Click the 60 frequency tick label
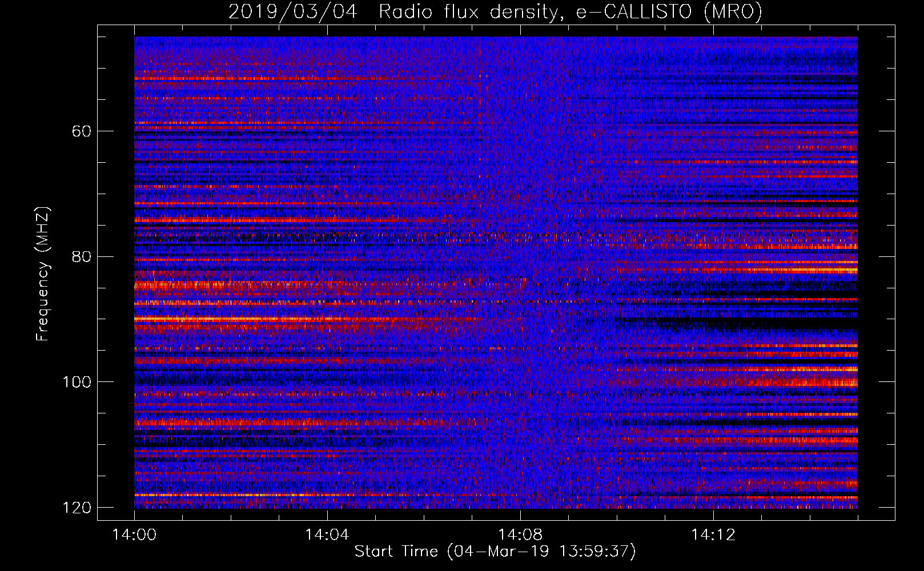Image resolution: width=924 pixels, height=571 pixels. pyautogui.click(x=82, y=131)
